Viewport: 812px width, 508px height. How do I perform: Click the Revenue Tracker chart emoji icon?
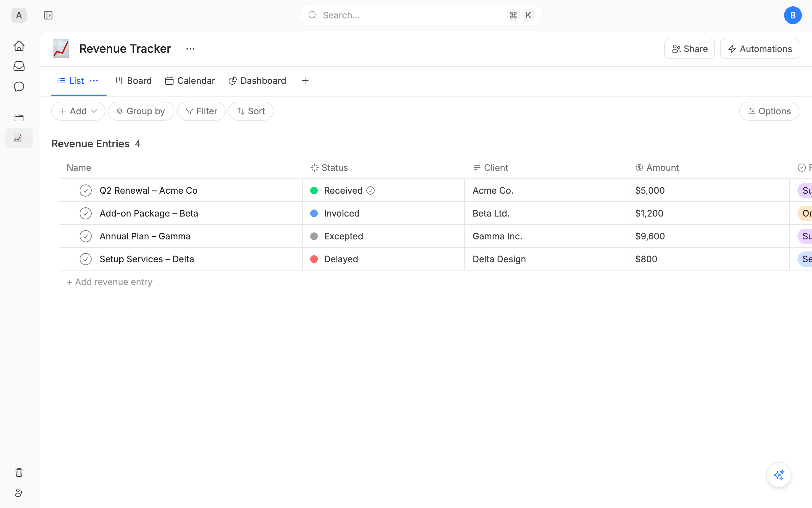click(x=61, y=49)
